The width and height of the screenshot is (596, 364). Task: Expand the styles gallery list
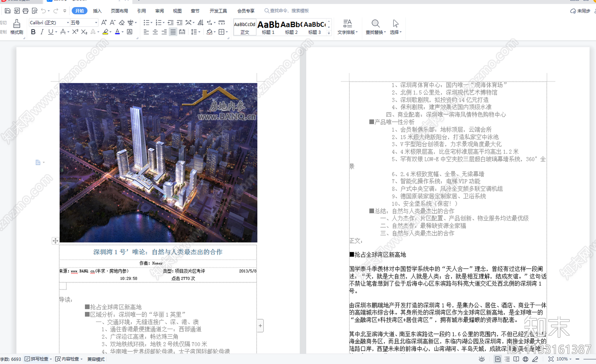coord(329,33)
